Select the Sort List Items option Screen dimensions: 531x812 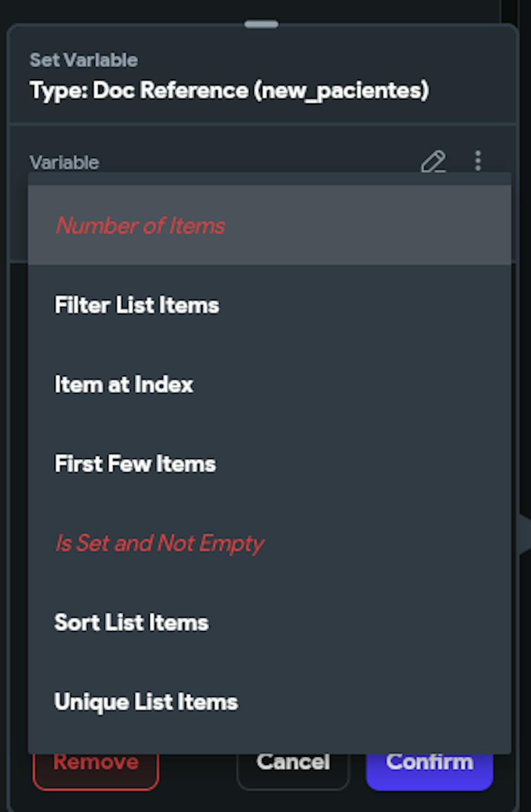click(131, 623)
